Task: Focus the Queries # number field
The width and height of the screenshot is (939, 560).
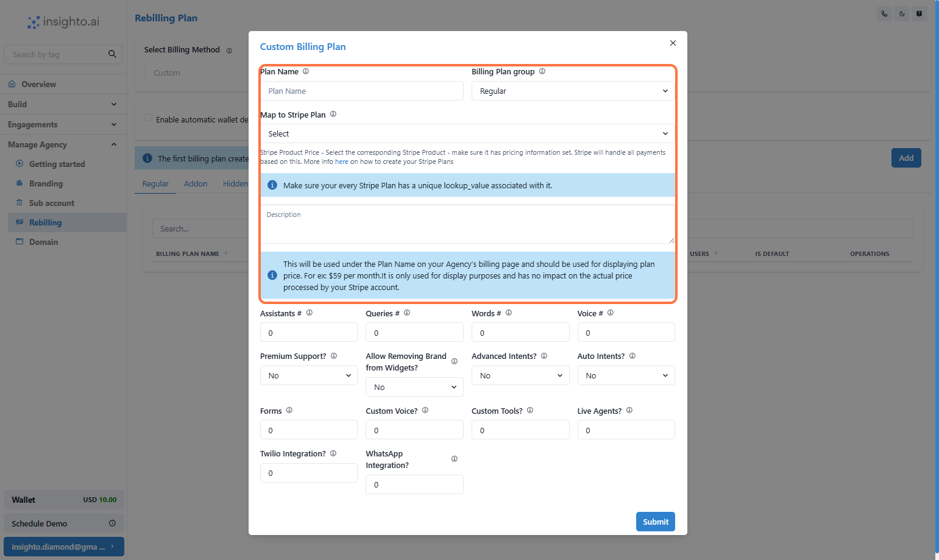Action: (x=414, y=333)
